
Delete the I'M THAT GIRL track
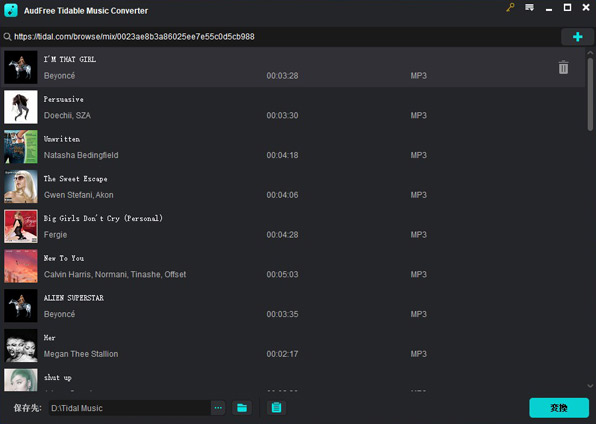pyautogui.click(x=563, y=67)
